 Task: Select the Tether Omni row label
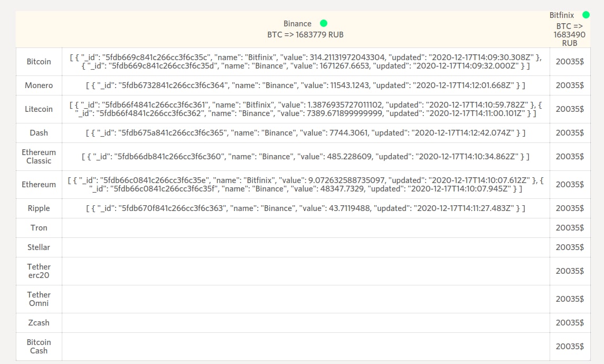click(x=39, y=299)
